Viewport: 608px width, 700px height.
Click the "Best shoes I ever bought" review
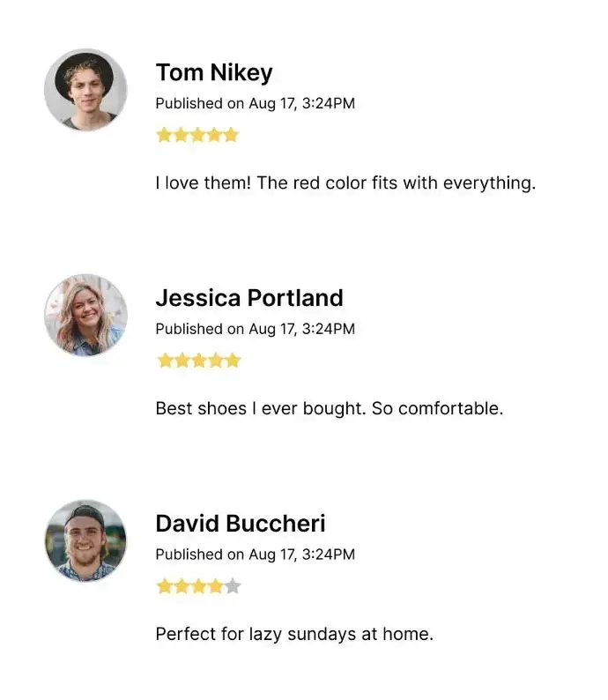[329, 409]
